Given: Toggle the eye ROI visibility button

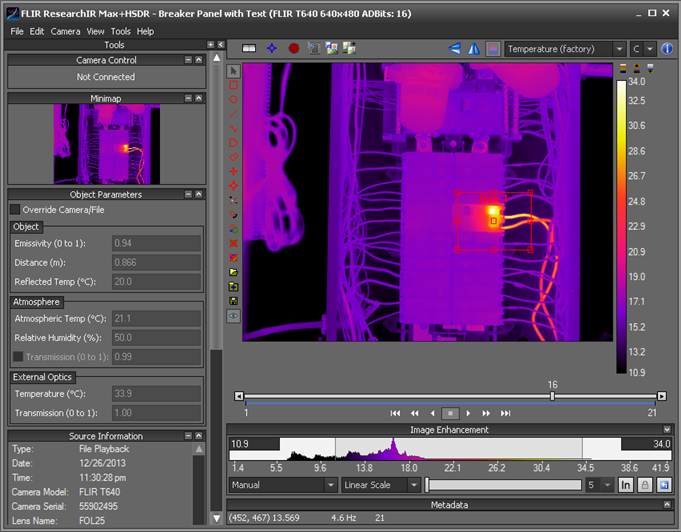Looking at the screenshot, I should click(233, 316).
